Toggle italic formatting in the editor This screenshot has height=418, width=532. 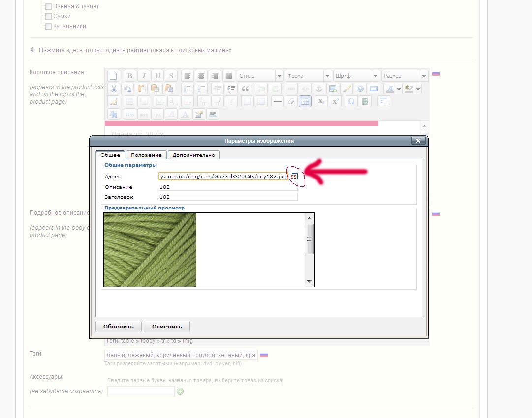(x=144, y=76)
